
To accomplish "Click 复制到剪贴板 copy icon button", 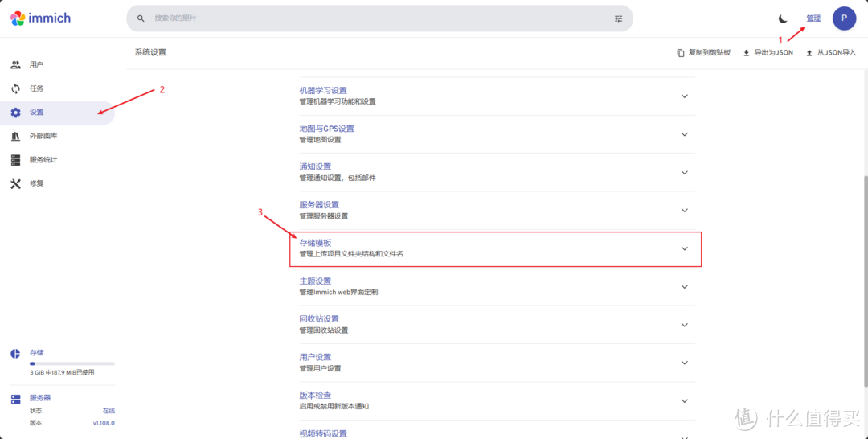I will [x=704, y=53].
